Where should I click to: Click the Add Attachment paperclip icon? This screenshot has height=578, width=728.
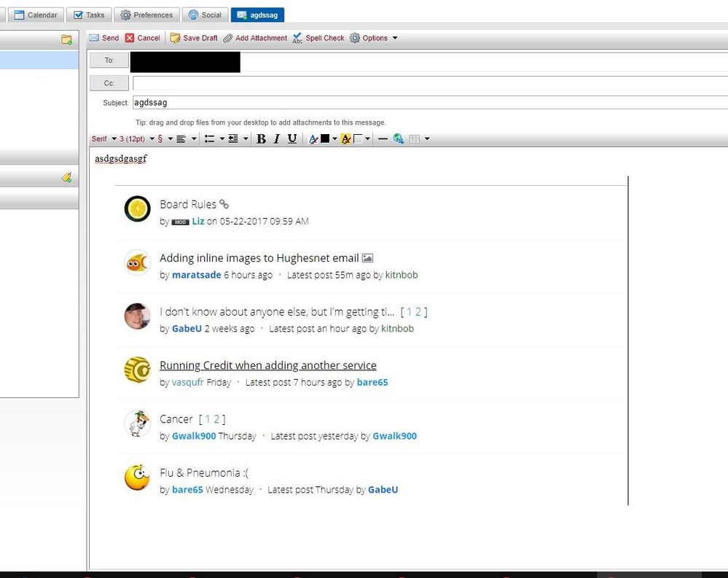(x=228, y=38)
